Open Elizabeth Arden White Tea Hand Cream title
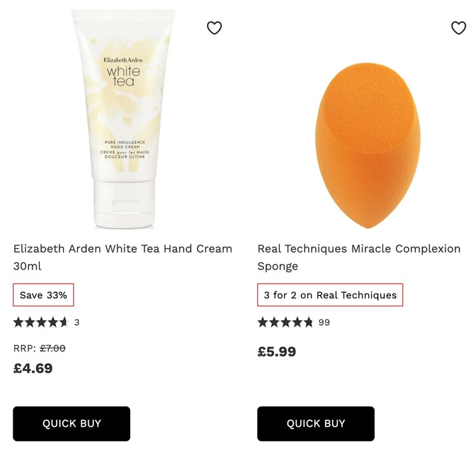476x449 pixels. (122, 257)
